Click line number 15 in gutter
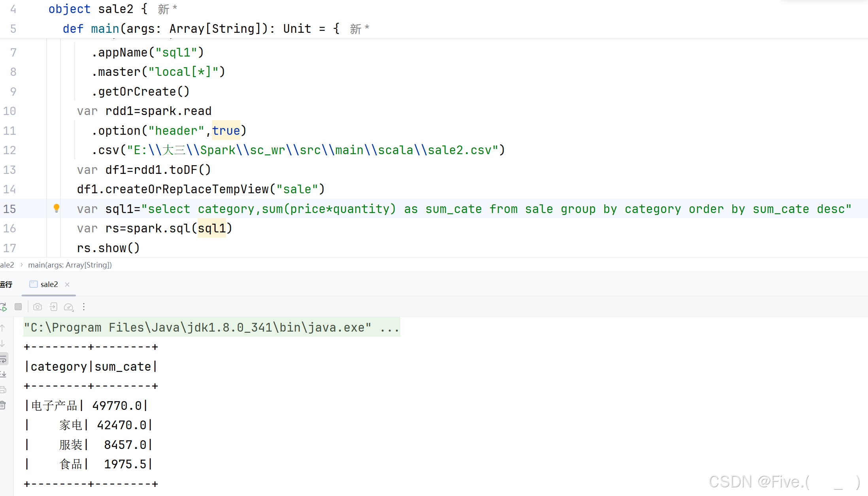The height and width of the screenshot is (496, 868). tap(10, 209)
